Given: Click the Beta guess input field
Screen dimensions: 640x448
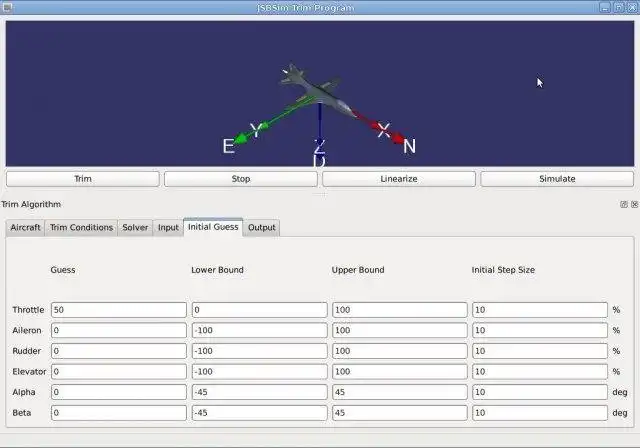Looking at the screenshot, I should pyautogui.click(x=119, y=413).
